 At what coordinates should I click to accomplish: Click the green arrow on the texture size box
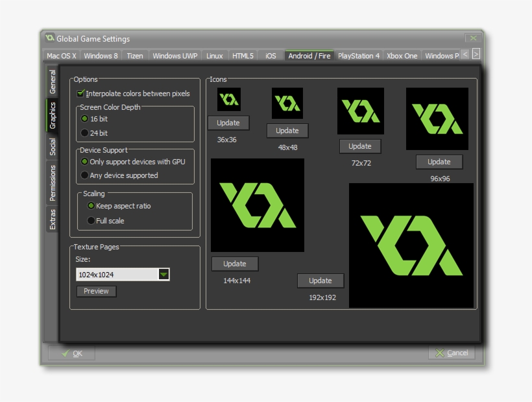(164, 274)
